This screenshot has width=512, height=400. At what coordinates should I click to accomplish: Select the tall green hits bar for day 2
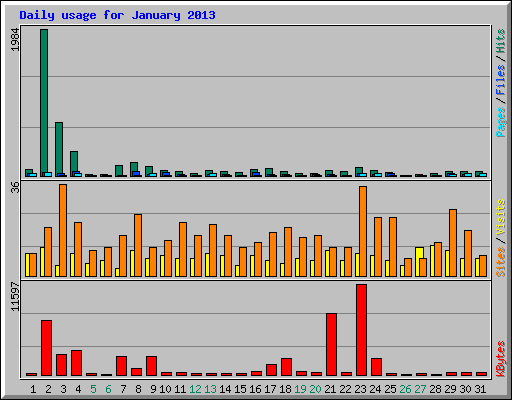point(44,103)
